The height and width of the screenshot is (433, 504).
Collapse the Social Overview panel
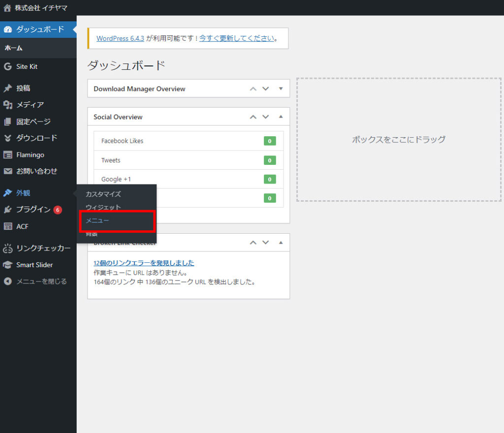click(x=281, y=117)
